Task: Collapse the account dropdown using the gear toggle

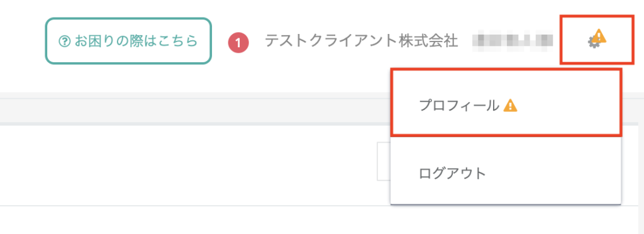Action: click(x=594, y=42)
